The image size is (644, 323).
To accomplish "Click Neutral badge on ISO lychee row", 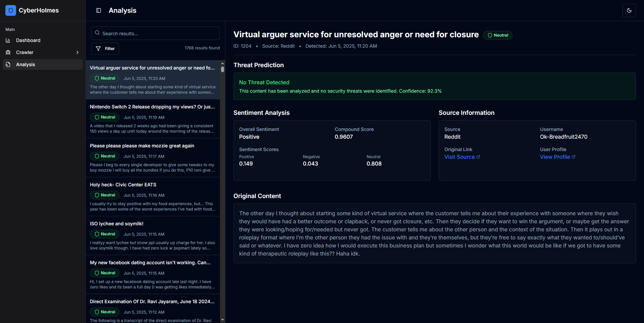I will [x=105, y=234].
